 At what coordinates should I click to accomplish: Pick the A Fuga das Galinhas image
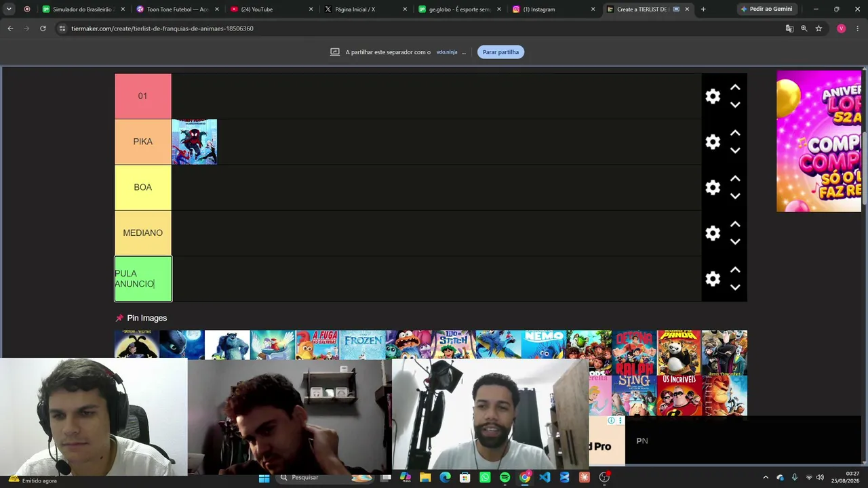tap(317, 345)
